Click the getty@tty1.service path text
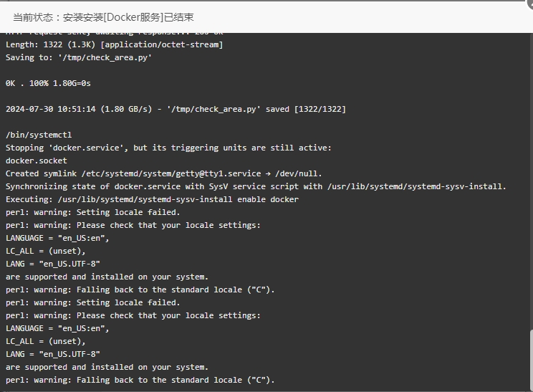The height and width of the screenshot is (392, 533). coord(218,173)
